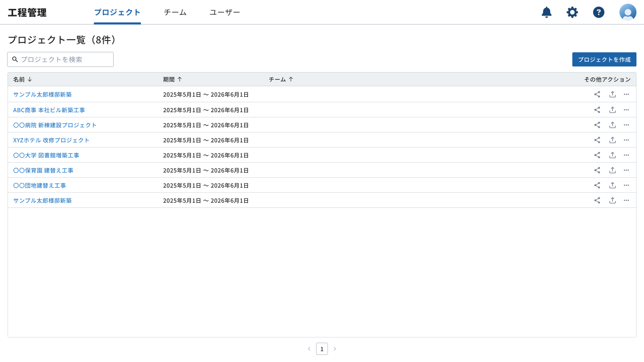Screen dimensions: 644x362
Task: Open the notifications bell
Action: pos(546,12)
